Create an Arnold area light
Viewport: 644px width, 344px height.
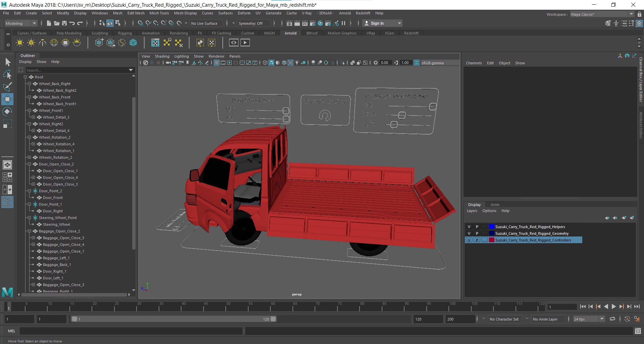[20, 43]
